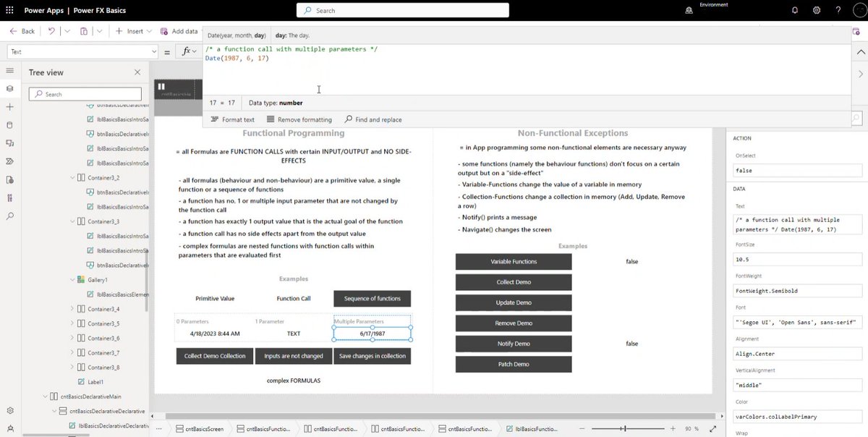Viewport: 868px width, 437px height.
Task: Click into the formula bar Date expression
Action: 237,58
